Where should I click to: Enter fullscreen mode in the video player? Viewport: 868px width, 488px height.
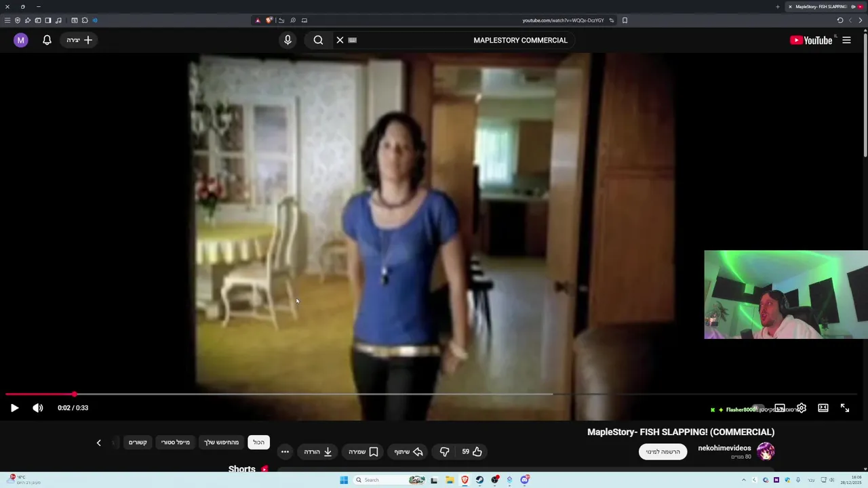[x=845, y=408]
